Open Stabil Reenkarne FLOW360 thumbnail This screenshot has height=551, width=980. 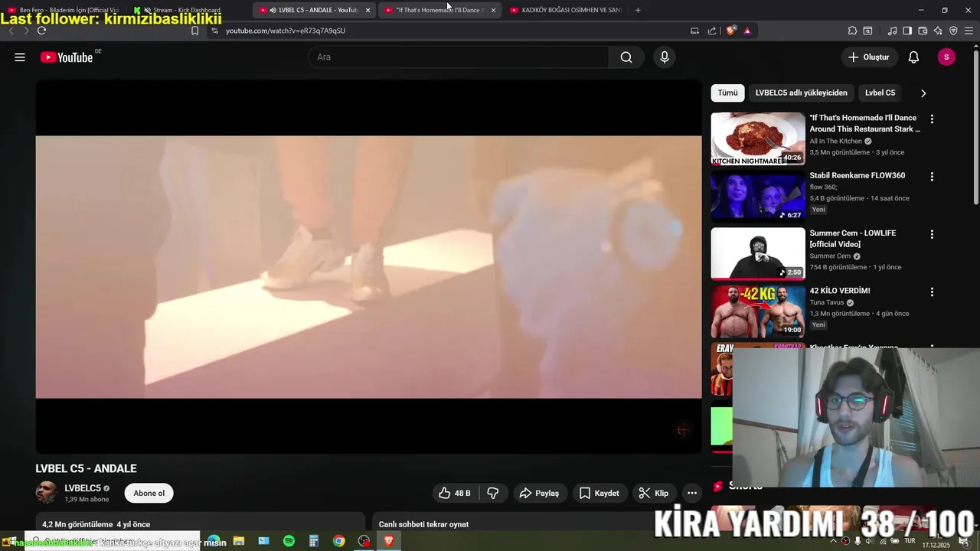(x=758, y=197)
